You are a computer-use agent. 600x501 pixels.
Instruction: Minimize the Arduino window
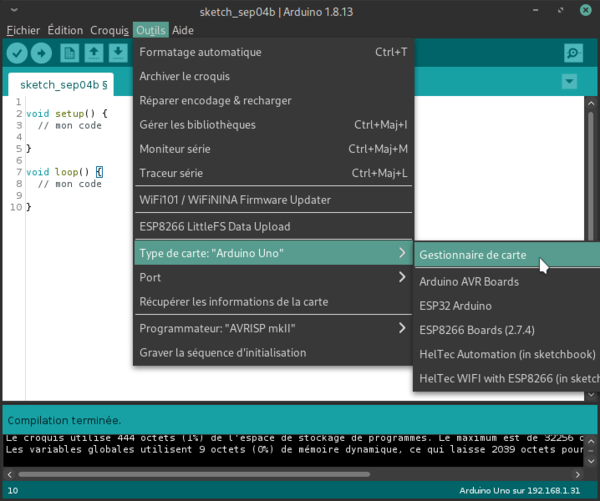coord(535,10)
